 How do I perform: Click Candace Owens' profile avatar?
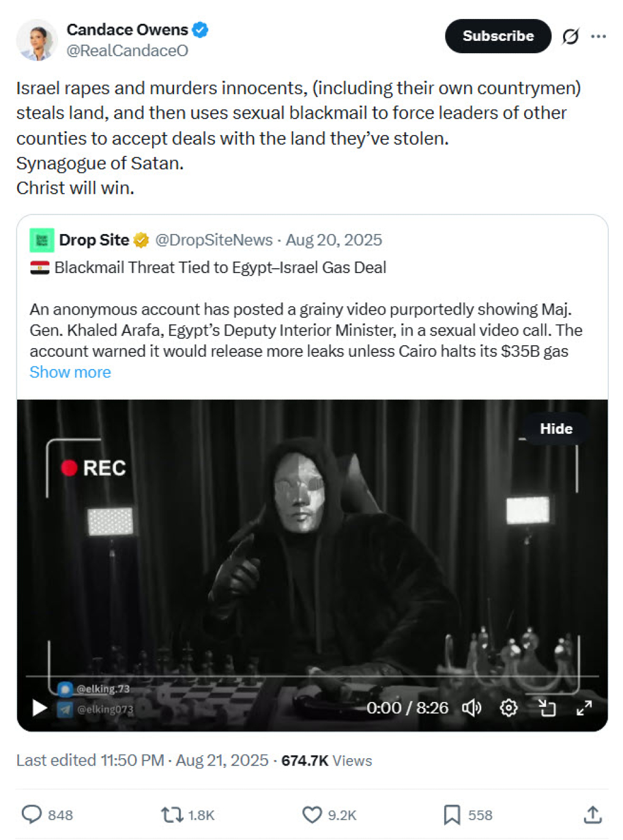38,40
